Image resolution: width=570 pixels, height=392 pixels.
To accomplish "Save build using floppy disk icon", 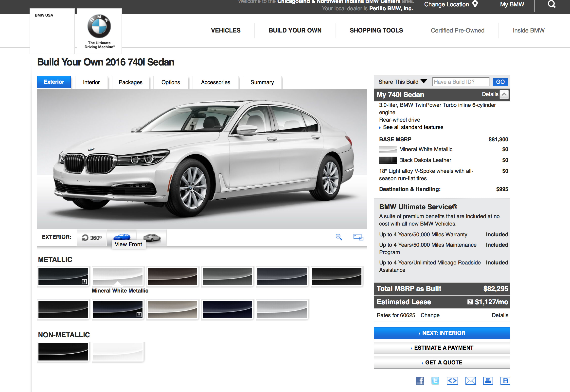I will tap(505, 381).
